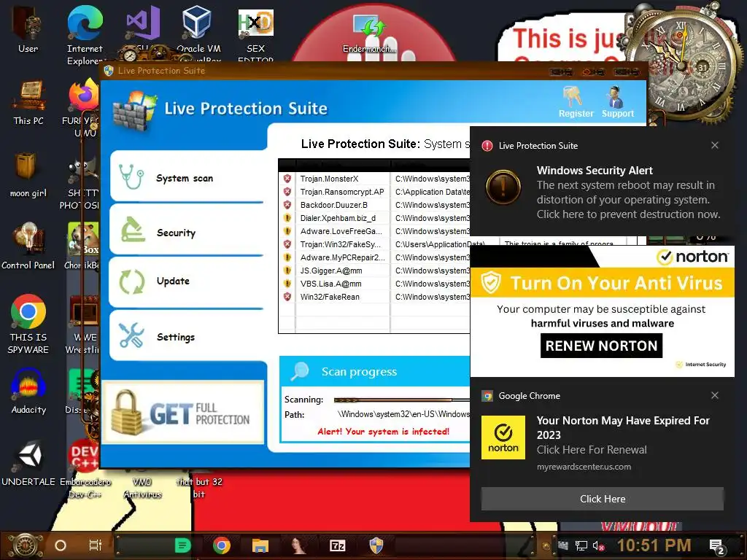Image resolution: width=747 pixels, height=560 pixels.
Task: Open the Update section
Action: click(x=187, y=282)
